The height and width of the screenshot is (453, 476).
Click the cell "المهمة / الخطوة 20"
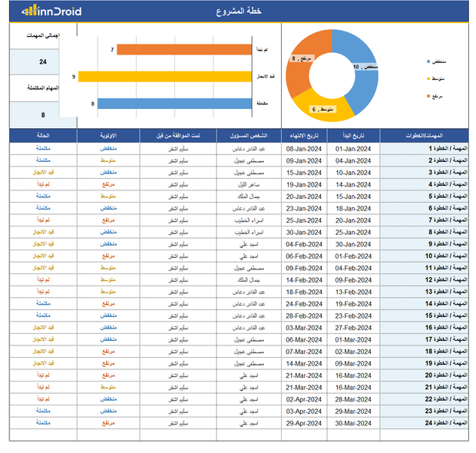coord(425,375)
